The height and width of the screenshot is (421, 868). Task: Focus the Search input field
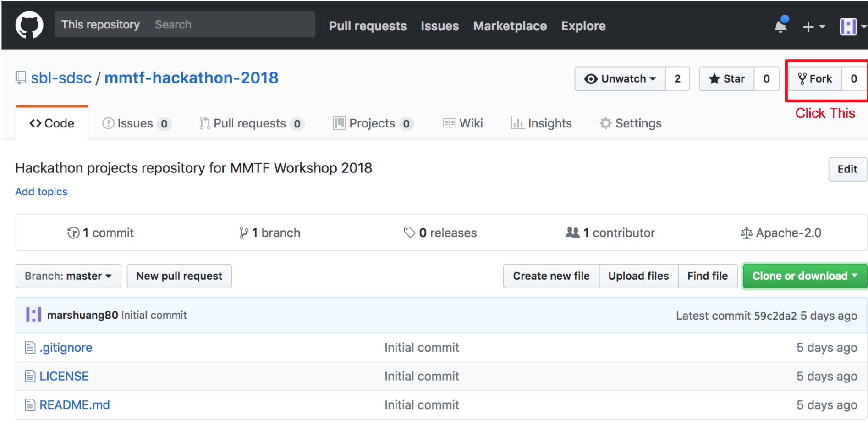(x=231, y=24)
